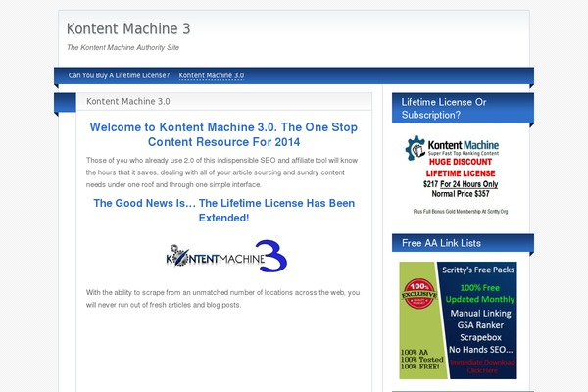Click 'Immediate Download Click Here' in banner
The width and height of the screenshot is (588, 392).
click(482, 367)
